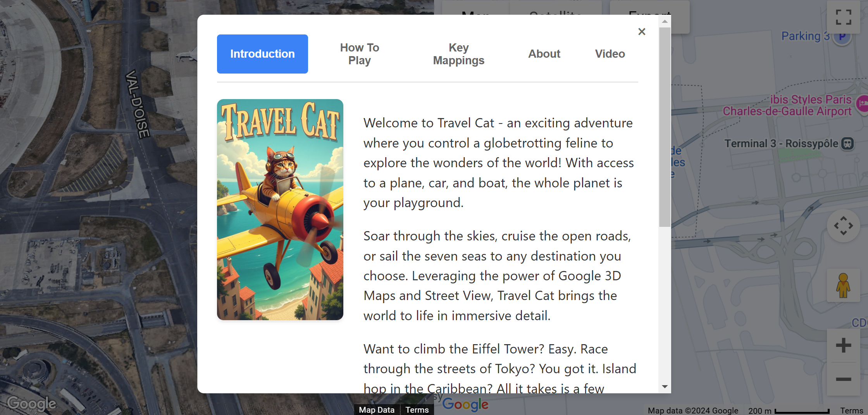The width and height of the screenshot is (868, 415).
Task: Select ibis Styles hotel marker
Action: [x=863, y=104]
